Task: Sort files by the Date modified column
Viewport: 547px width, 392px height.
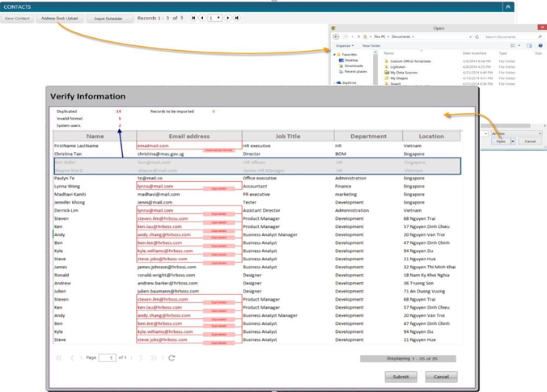Action: 474,53
